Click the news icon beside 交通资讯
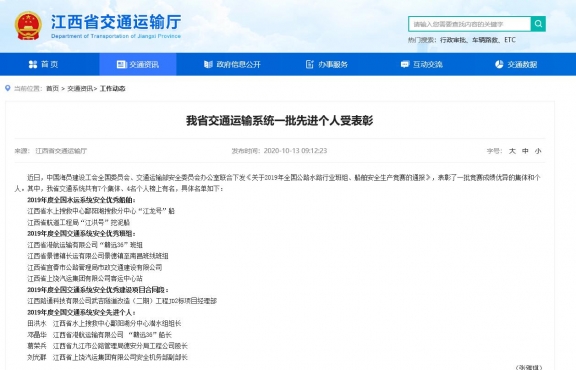 [121, 65]
